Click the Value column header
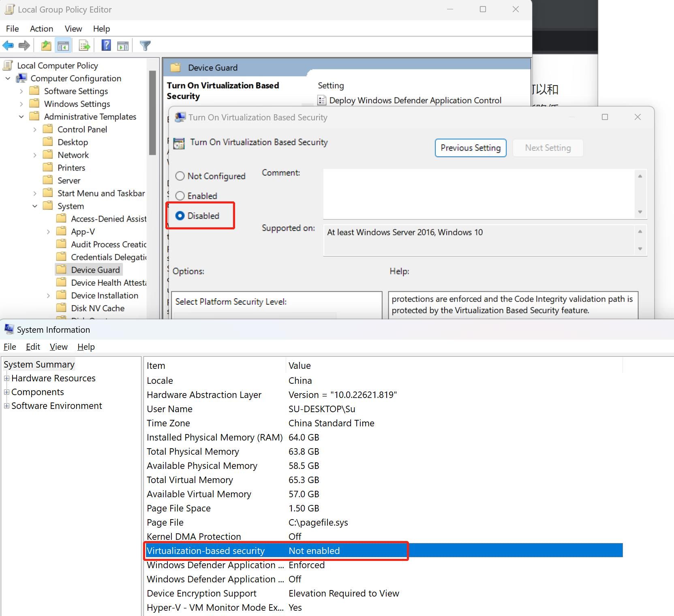 (x=454, y=366)
